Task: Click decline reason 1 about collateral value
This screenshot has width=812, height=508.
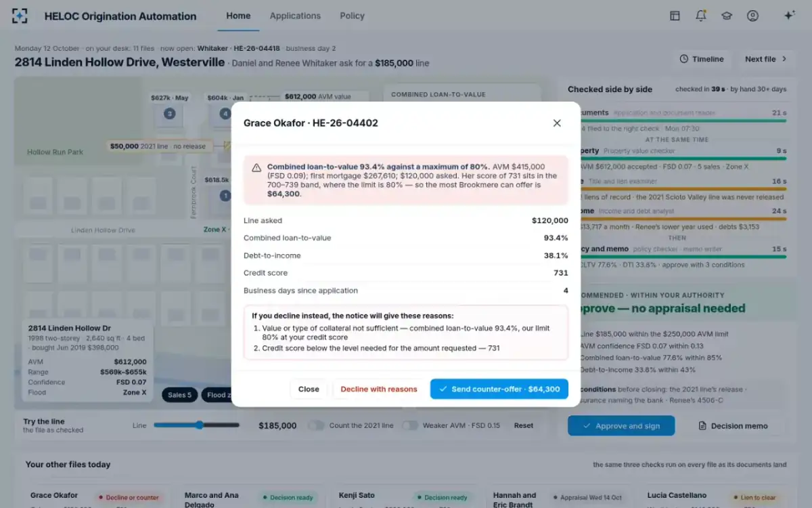Action: [x=405, y=333]
